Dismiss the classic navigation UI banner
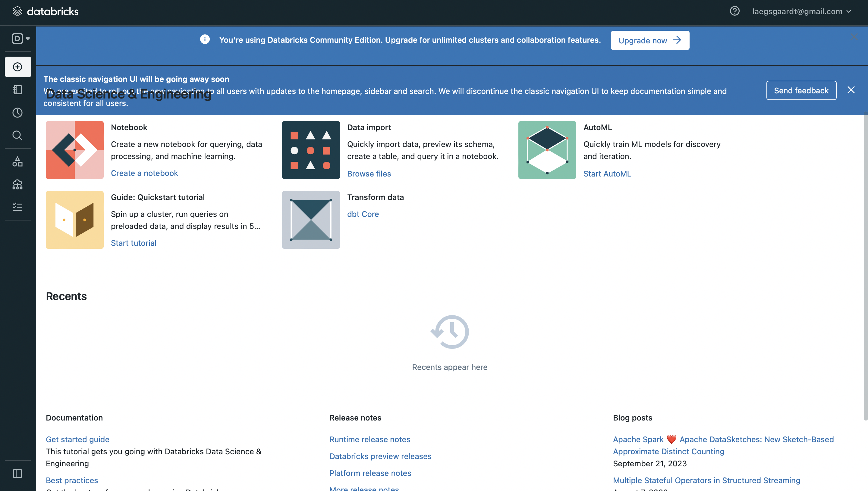Screen dimensions: 868x491 [x=851, y=90]
